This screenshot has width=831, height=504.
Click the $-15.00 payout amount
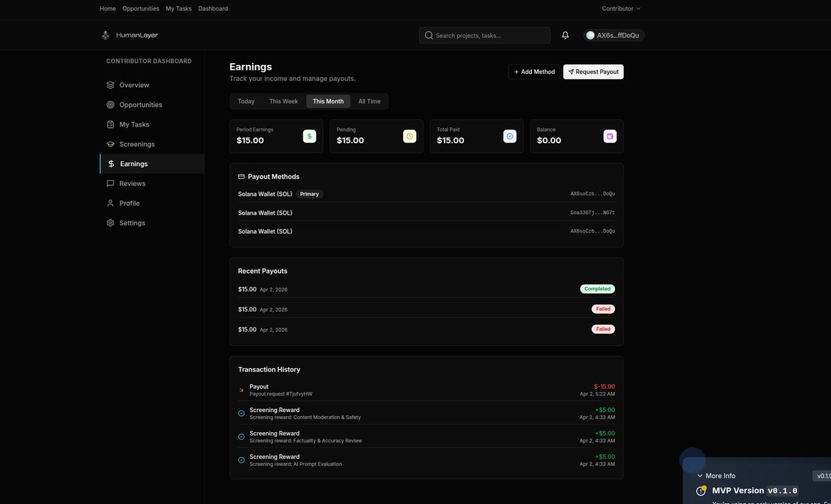[605, 386]
